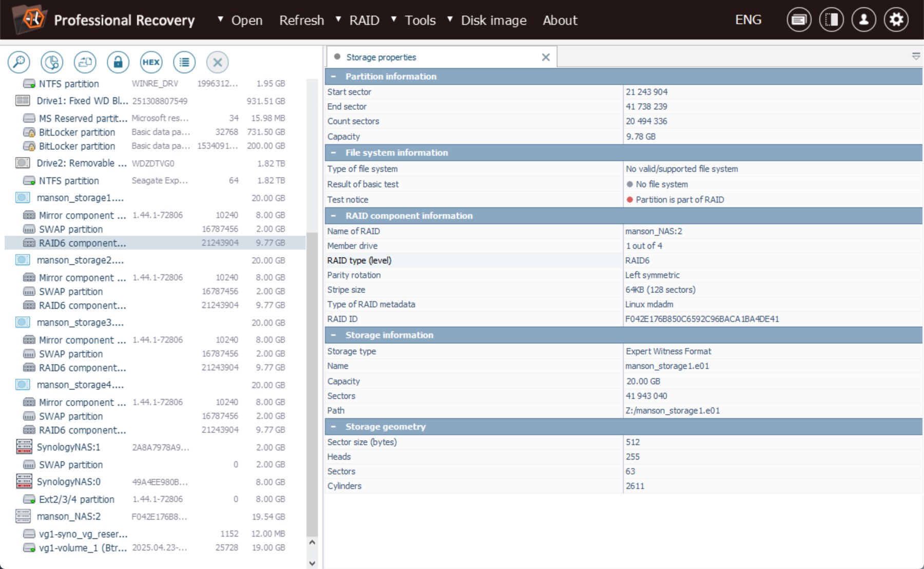The width and height of the screenshot is (924, 569).
Task: Click the SynologyNAS:1 RAID icon
Action: point(24,447)
